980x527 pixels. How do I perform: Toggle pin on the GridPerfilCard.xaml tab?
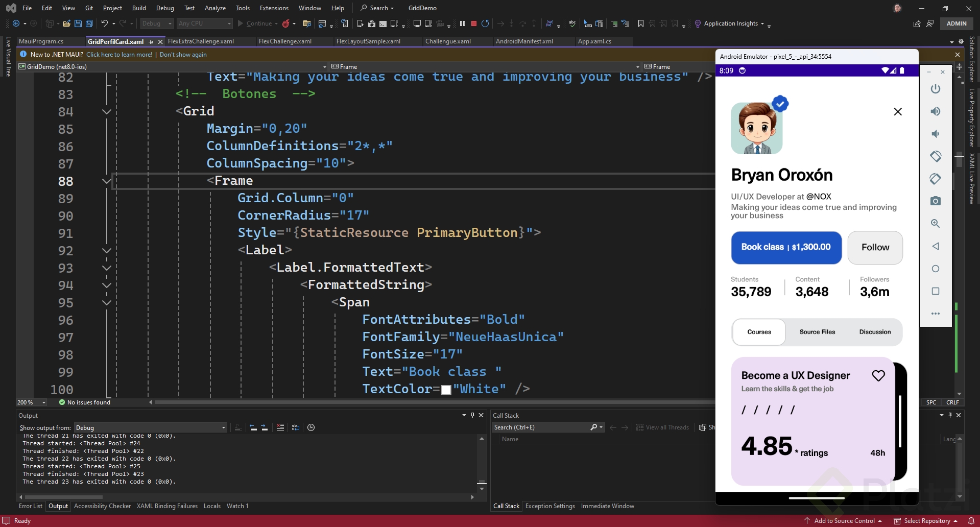click(151, 41)
